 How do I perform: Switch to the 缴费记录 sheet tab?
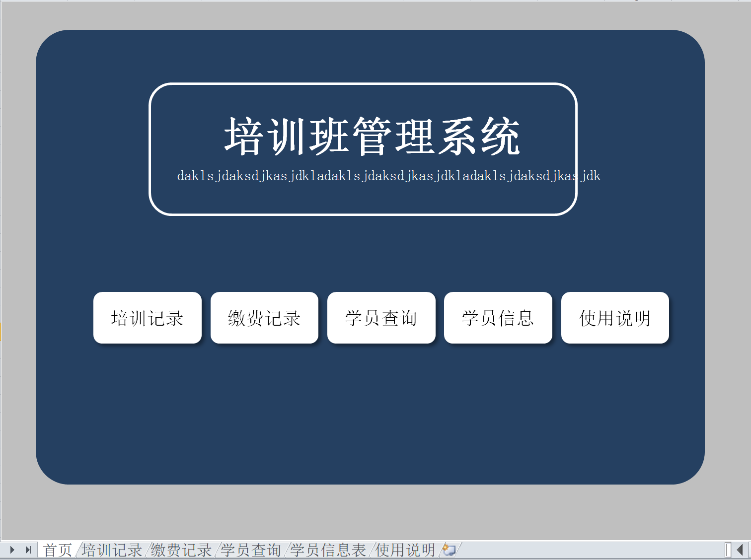click(182, 550)
